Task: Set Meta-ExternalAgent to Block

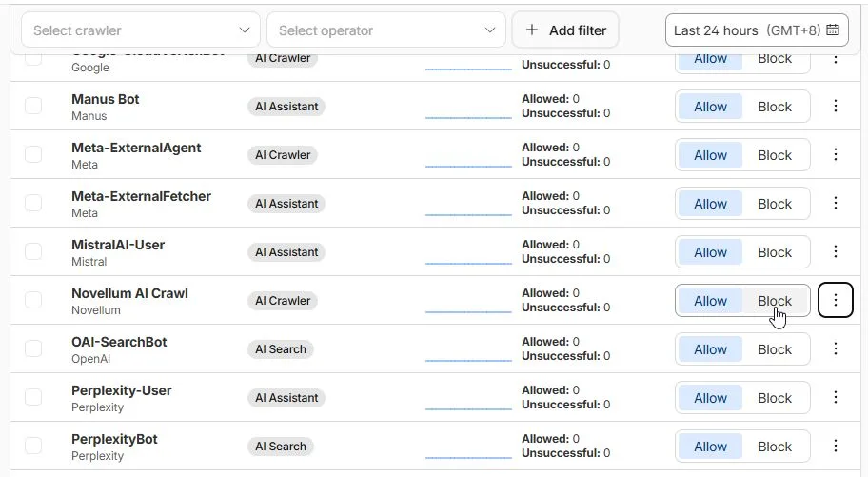Action: pos(775,155)
